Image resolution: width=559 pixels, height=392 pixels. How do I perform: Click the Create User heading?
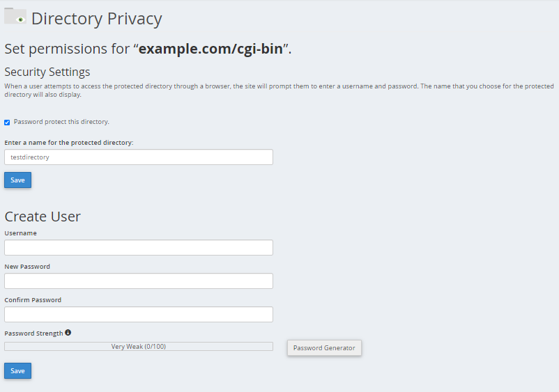pyautogui.click(x=43, y=217)
